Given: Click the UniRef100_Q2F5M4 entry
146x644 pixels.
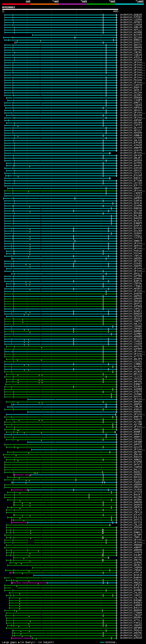Looking at the screenshot, I should [x=131, y=276].
